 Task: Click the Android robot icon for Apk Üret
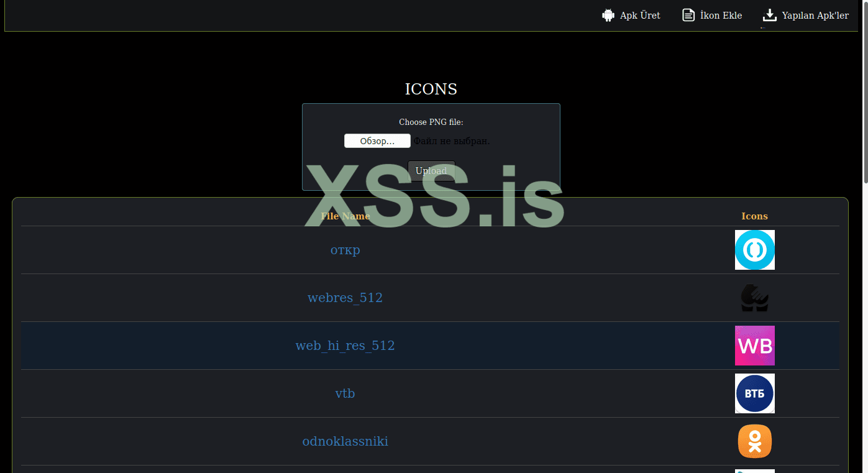point(608,16)
